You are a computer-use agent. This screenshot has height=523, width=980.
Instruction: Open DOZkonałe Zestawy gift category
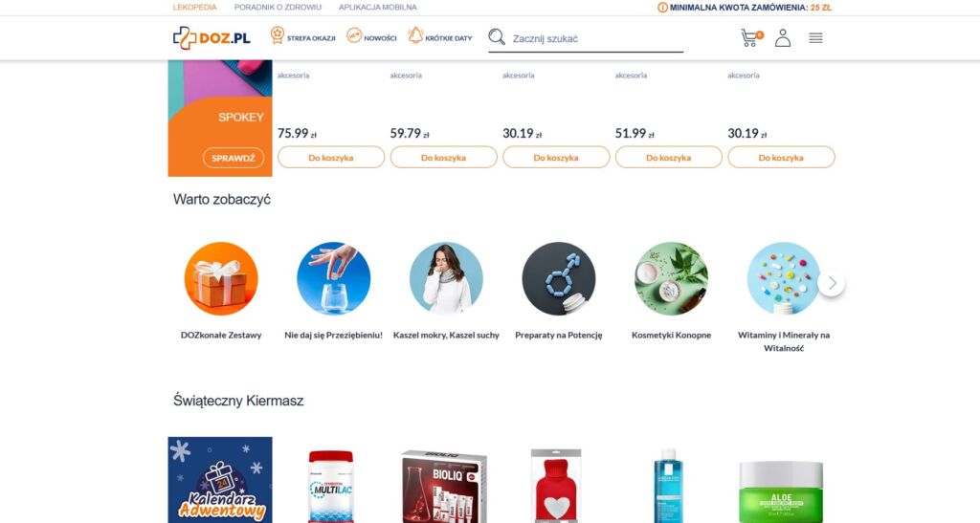click(x=221, y=278)
